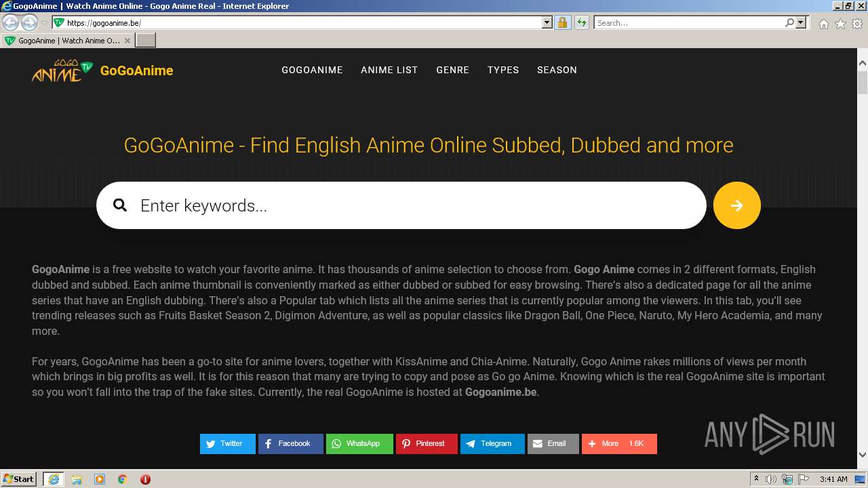Open the GENRE menu item
The height and width of the screenshot is (488, 868).
click(x=452, y=70)
